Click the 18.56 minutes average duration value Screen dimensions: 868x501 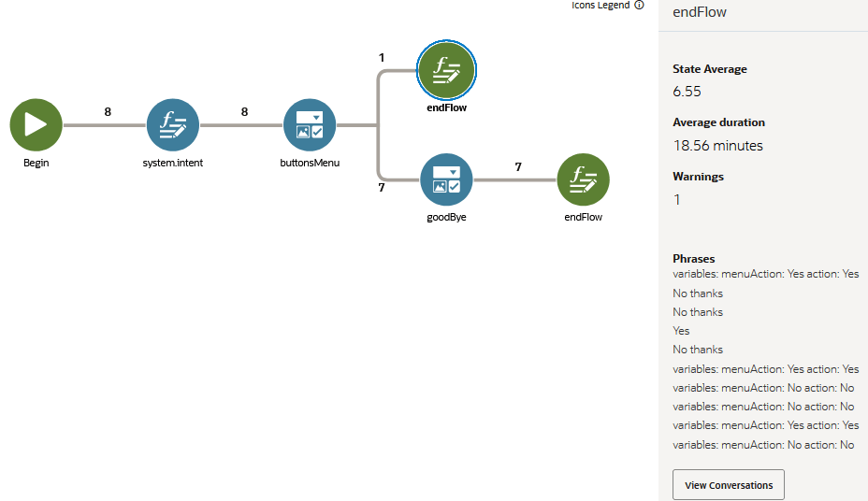click(x=717, y=146)
